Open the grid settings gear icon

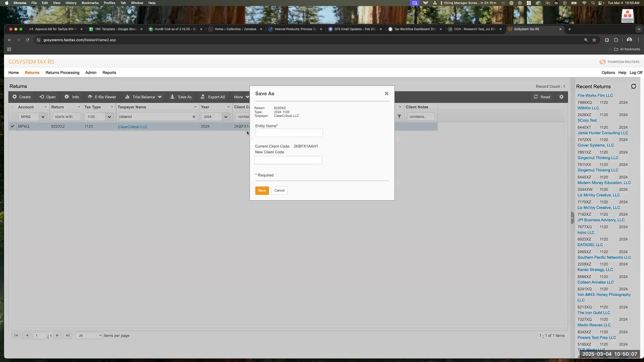(561, 97)
